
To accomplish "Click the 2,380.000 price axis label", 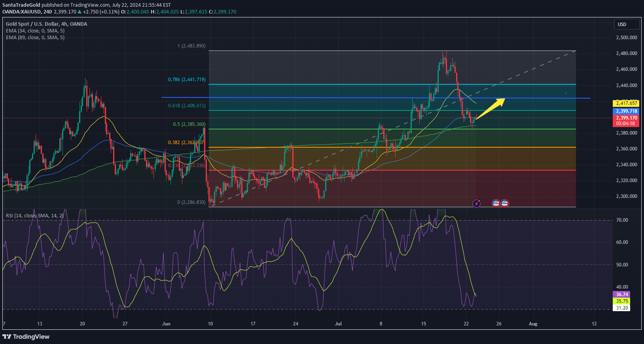I will [627, 133].
